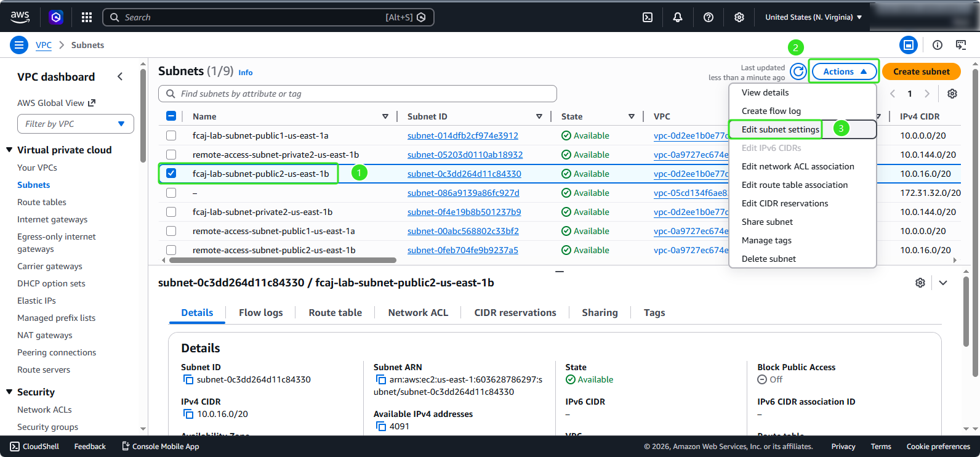
Task: Open the Info link beside Subnets heading
Action: [x=246, y=72]
